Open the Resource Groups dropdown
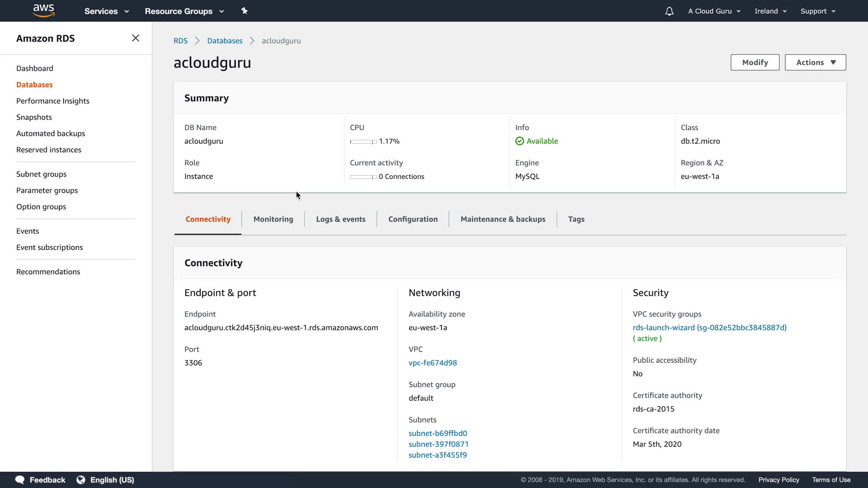Viewport: 868px width, 488px height. click(184, 11)
